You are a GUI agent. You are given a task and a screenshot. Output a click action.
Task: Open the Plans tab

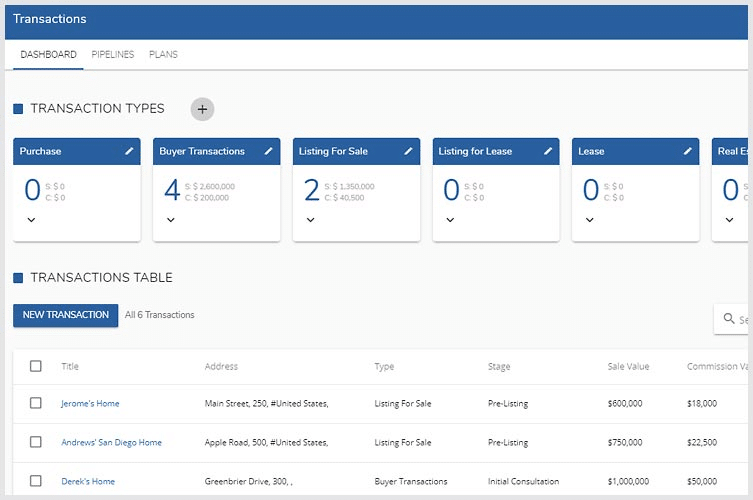(x=163, y=55)
